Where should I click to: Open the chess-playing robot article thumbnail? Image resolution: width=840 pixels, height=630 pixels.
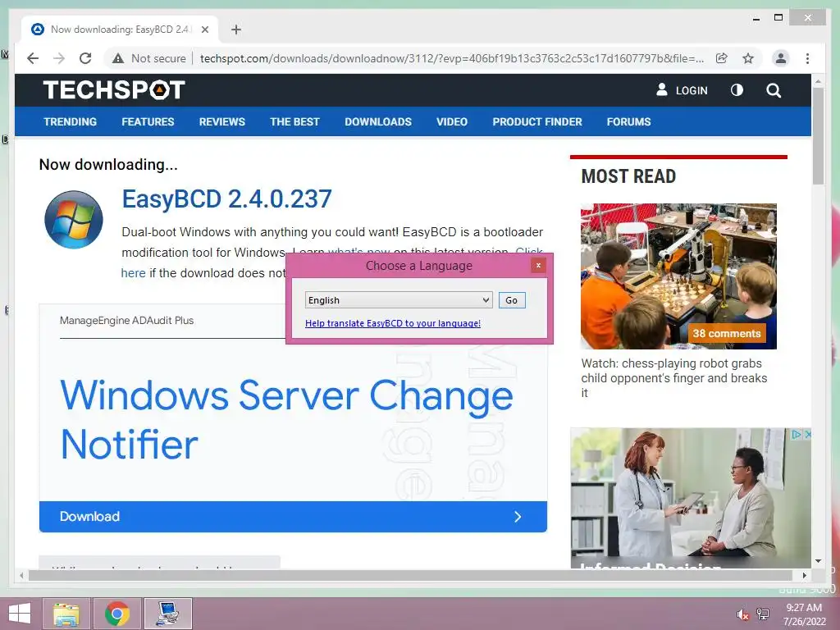tap(678, 276)
